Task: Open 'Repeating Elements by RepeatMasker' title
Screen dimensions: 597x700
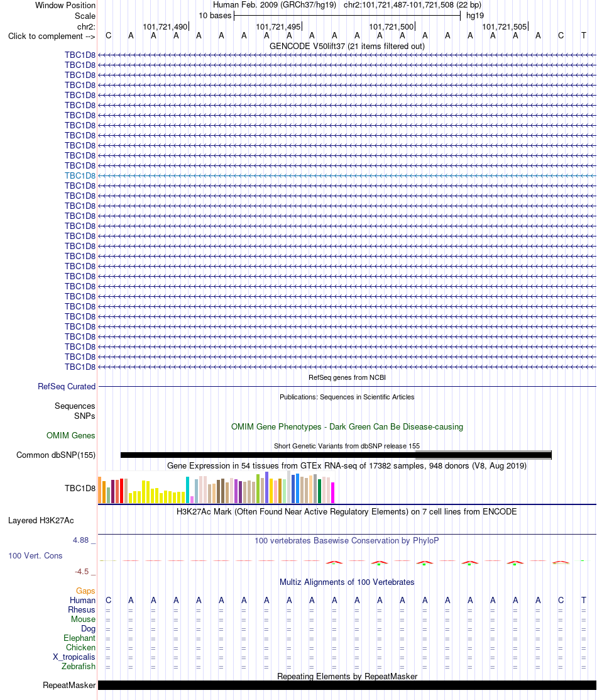Action: point(347,676)
